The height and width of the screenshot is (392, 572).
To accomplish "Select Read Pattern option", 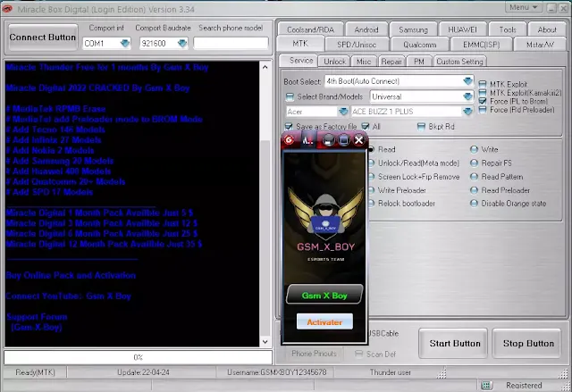I will 474,177.
